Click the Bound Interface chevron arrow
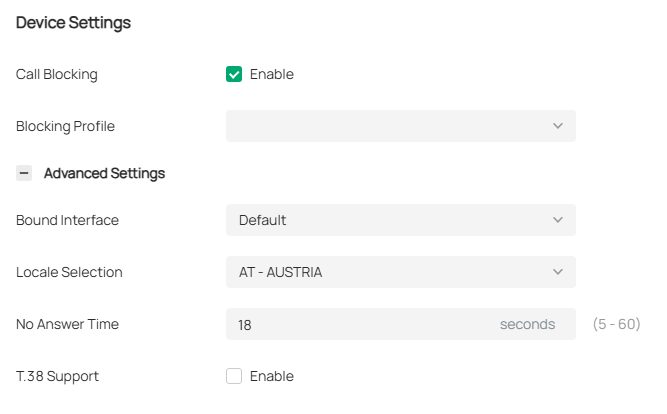The width and height of the screenshot is (667, 414). [558, 220]
